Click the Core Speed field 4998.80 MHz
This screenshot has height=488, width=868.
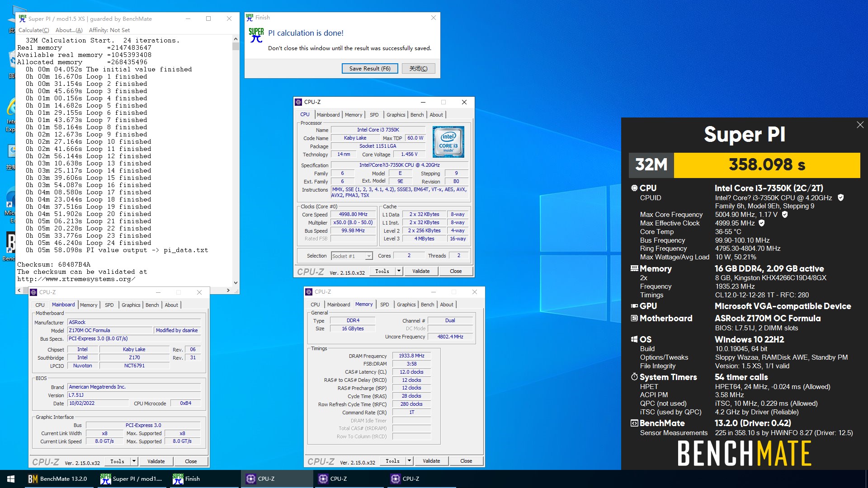pos(353,215)
